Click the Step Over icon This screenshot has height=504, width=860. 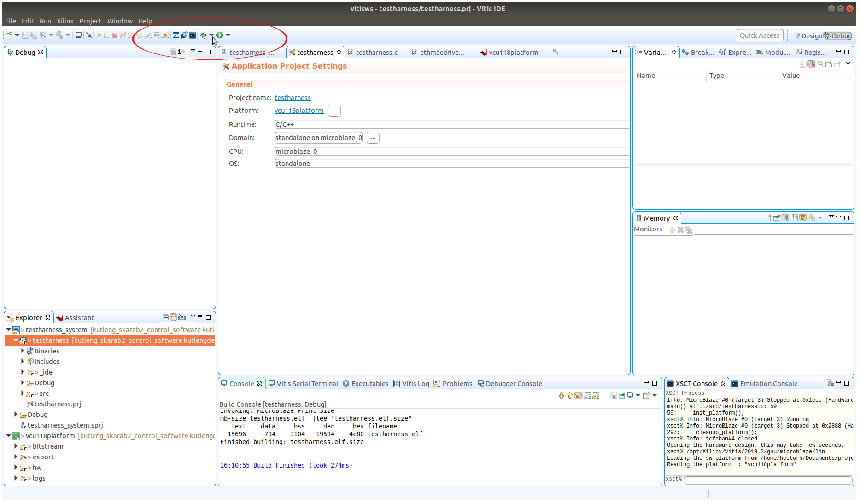(140, 35)
